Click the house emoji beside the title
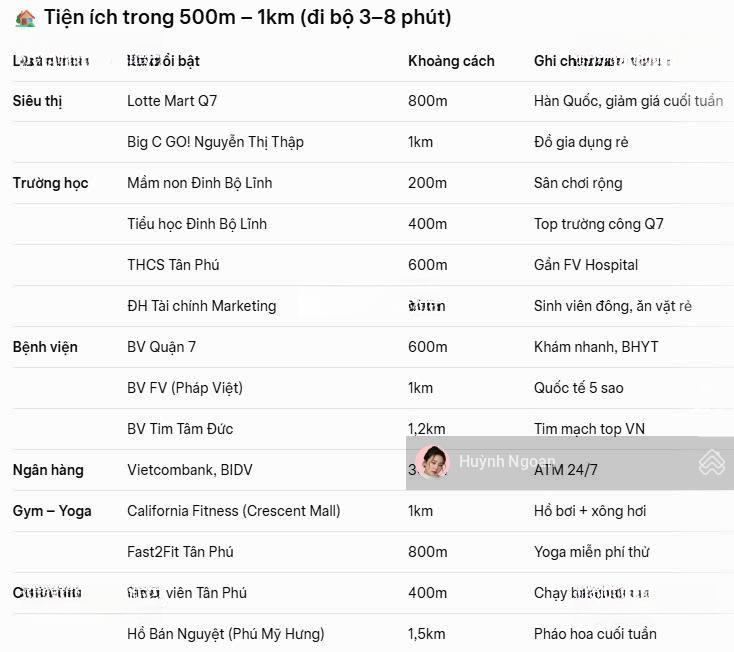Screen dimensions: 734x652 point(26,18)
